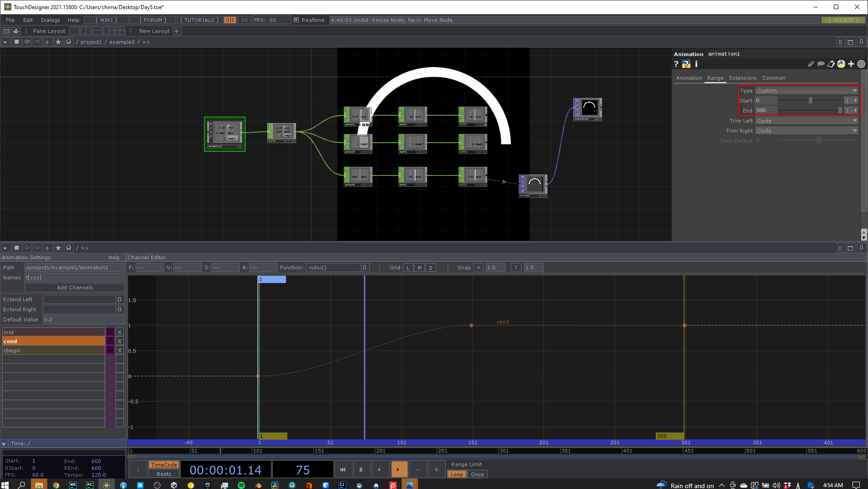Enable Once range limit mode

[477, 474]
